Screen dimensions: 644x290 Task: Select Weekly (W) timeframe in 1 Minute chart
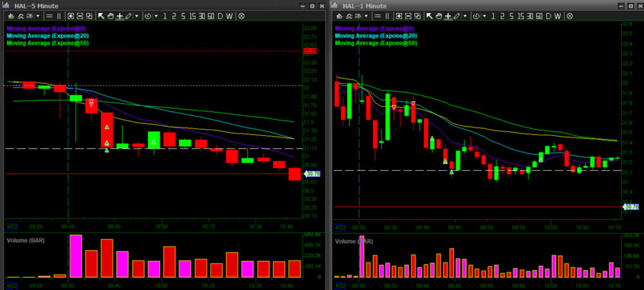tap(558, 15)
